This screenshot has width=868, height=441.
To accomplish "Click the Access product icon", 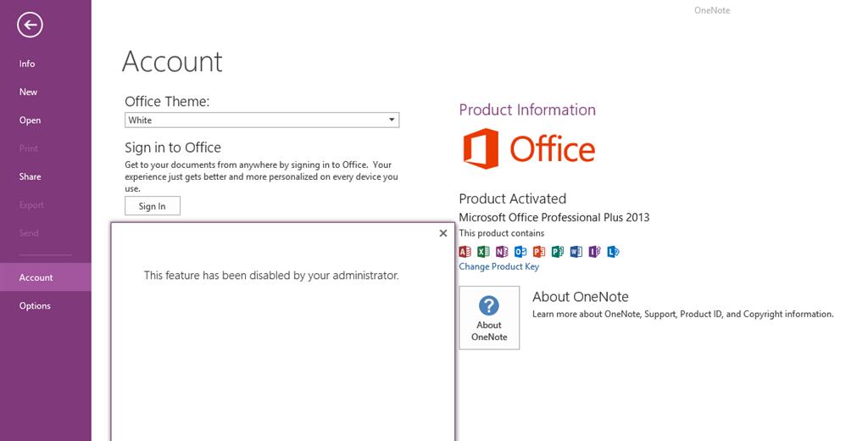I will [x=465, y=252].
